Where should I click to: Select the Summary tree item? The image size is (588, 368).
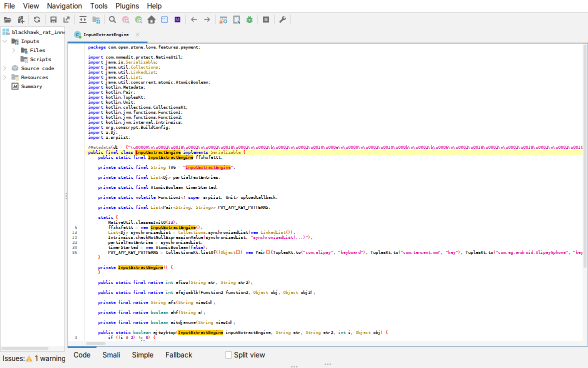point(31,86)
